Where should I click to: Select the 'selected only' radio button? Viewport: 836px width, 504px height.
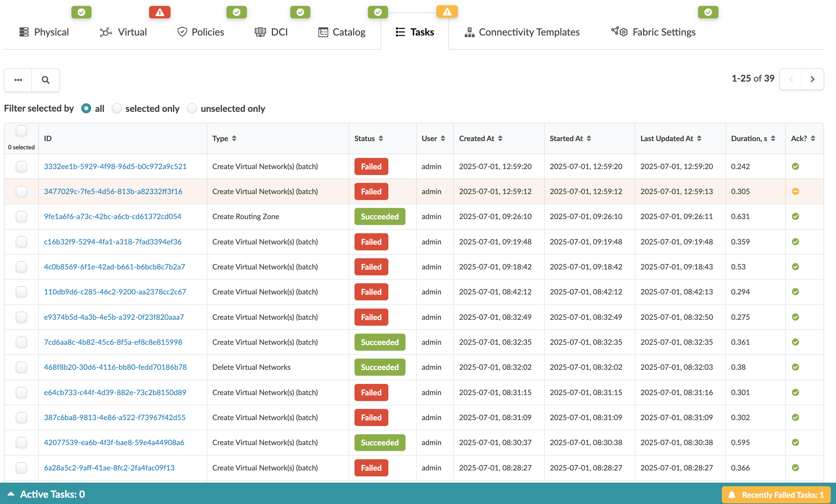117,108
